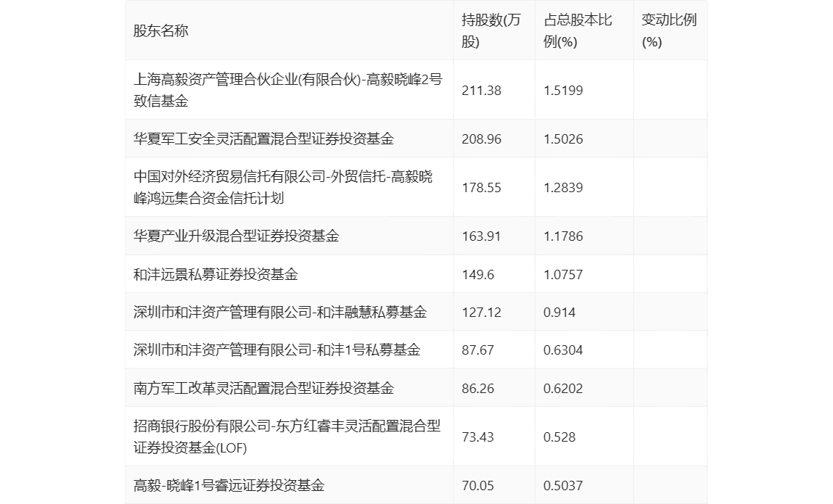Viewport: 833px width, 504px height.
Task: Select shareholder 和沣远景私募证券投资基金
Action: click(216, 274)
